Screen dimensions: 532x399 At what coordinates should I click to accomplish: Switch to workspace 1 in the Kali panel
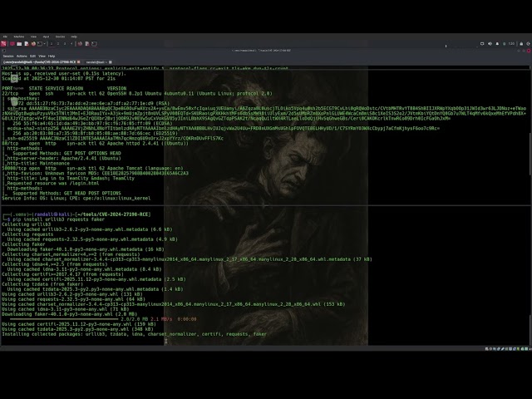[x=52, y=44]
